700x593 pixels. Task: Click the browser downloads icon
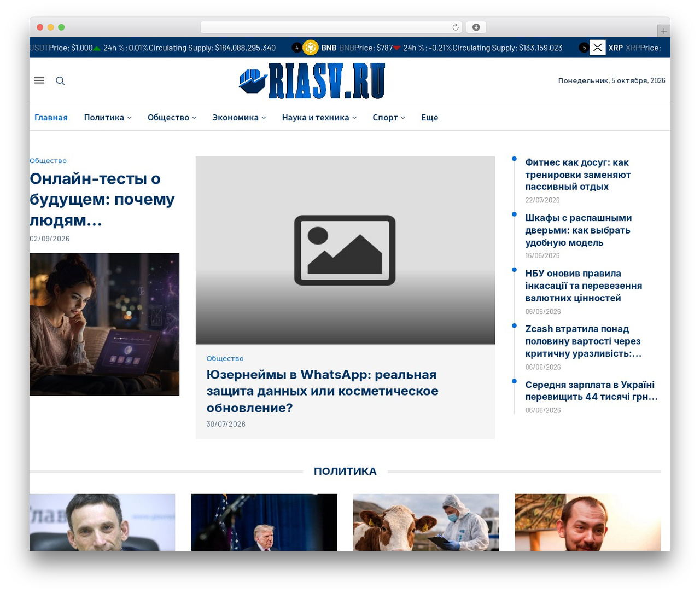pos(476,27)
